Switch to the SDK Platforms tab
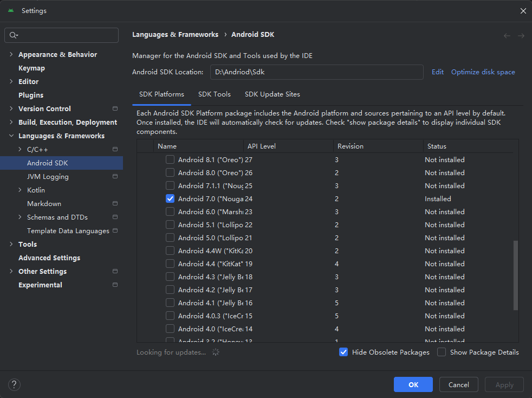532x398 pixels. tap(161, 94)
